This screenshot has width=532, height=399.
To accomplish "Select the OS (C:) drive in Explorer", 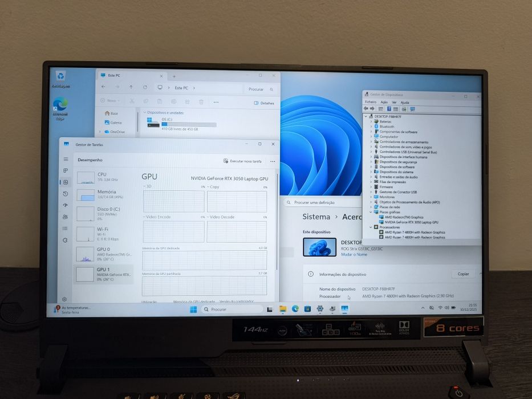I will pos(181,124).
